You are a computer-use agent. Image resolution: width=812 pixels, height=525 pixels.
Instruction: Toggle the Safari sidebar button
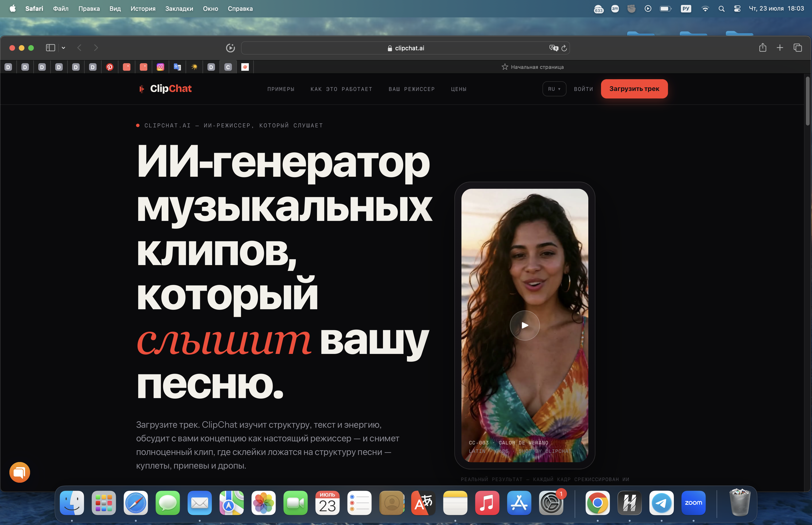point(51,48)
